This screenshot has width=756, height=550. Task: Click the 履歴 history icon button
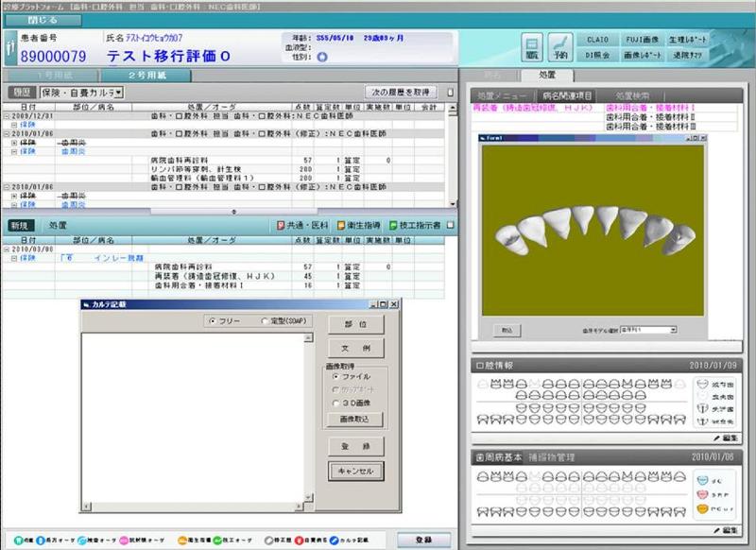coord(533,46)
